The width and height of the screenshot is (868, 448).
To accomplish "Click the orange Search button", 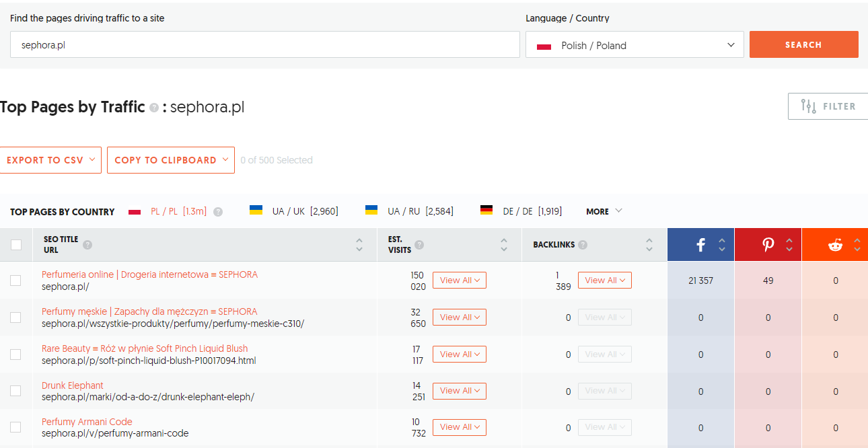I will coord(804,44).
